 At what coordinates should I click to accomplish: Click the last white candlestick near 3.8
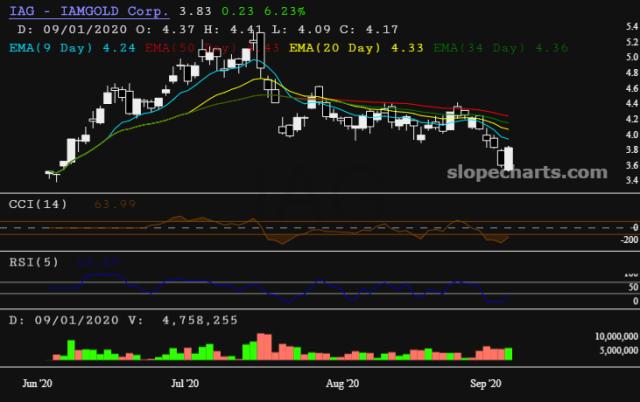(508, 158)
